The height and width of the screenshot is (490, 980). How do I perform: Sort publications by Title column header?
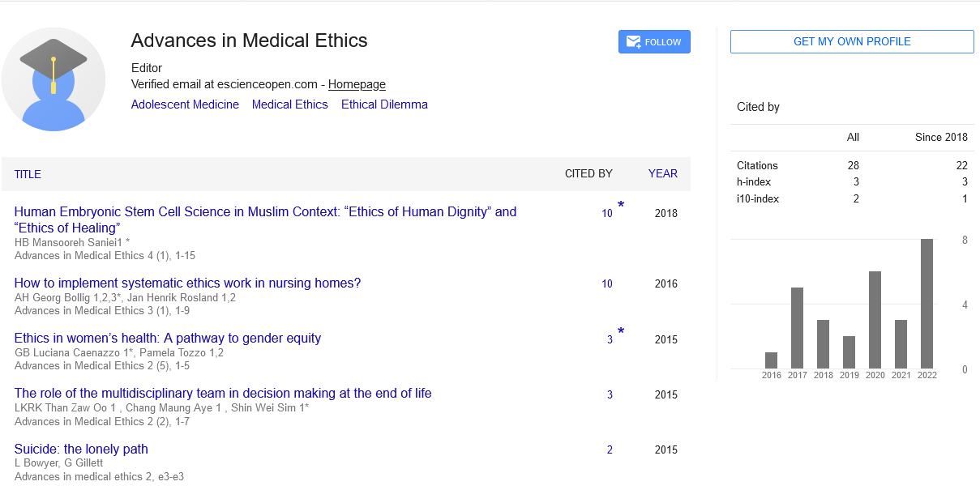pos(28,174)
